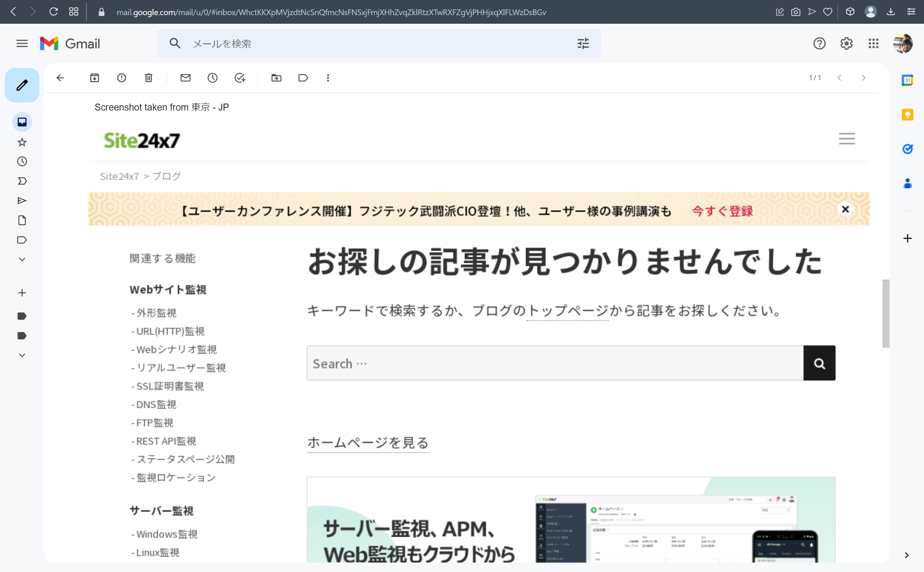Close the user conference banner
This screenshot has height=572, width=924.
[845, 209]
